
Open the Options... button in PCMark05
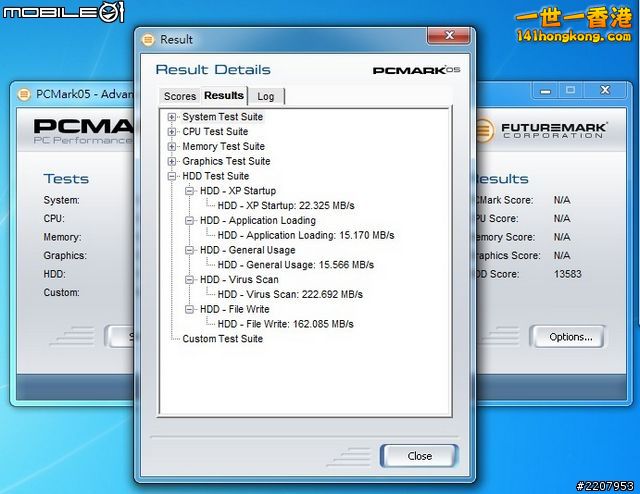click(571, 337)
